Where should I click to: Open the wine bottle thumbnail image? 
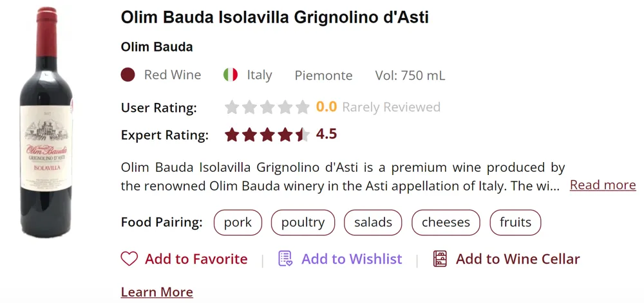click(x=46, y=122)
